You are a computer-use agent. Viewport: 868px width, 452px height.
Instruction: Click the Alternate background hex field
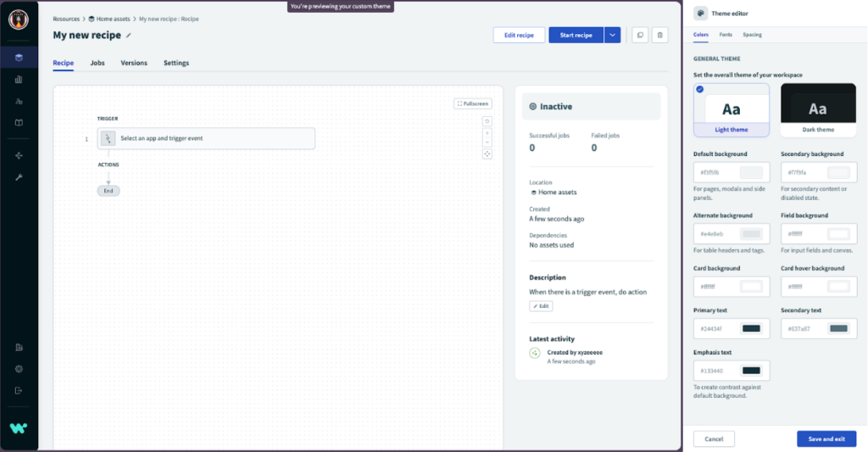point(732,234)
